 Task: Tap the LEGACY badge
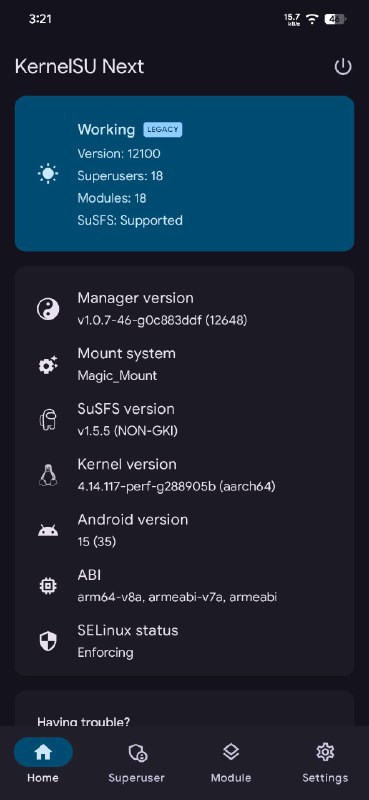(163, 130)
